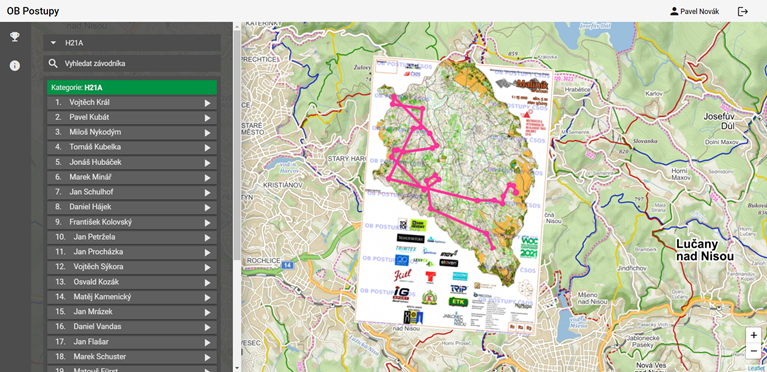Expand the H21A category dropdown

coord(132,43)
